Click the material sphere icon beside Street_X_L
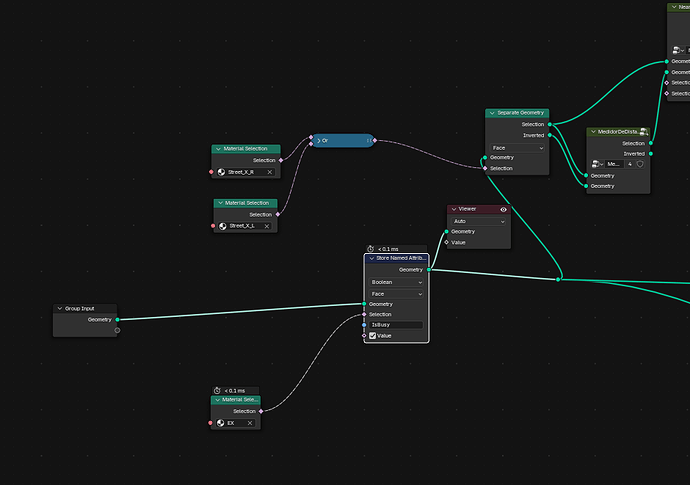This screenshot has width=690, height=485. [x=223, y=226]
